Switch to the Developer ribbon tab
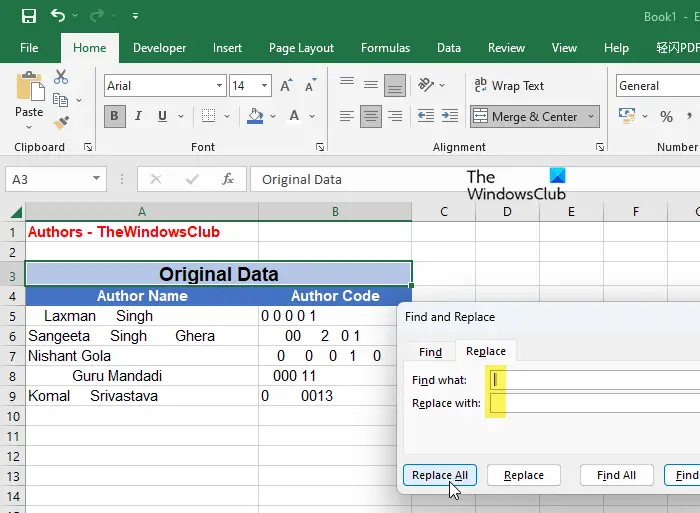The width and height of the screenshot is (700, 513). (159, 48)
